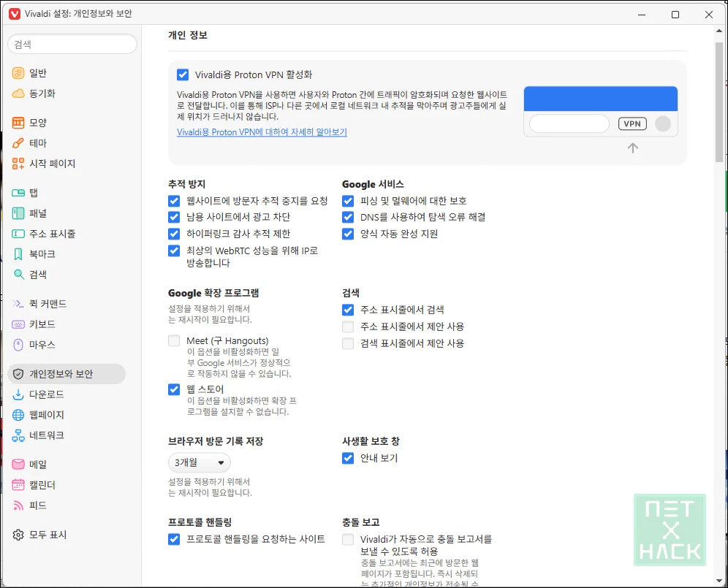Toggle 안내 보기 checkbox
Image resolution: width=728 pixels, height=588 pixels.
pos(348,458)
